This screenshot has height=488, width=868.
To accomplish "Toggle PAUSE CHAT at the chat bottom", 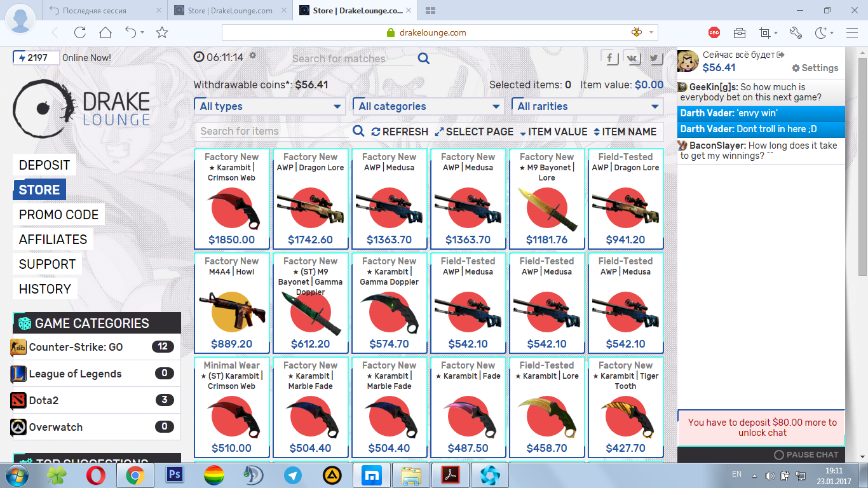I will point(806,455).
